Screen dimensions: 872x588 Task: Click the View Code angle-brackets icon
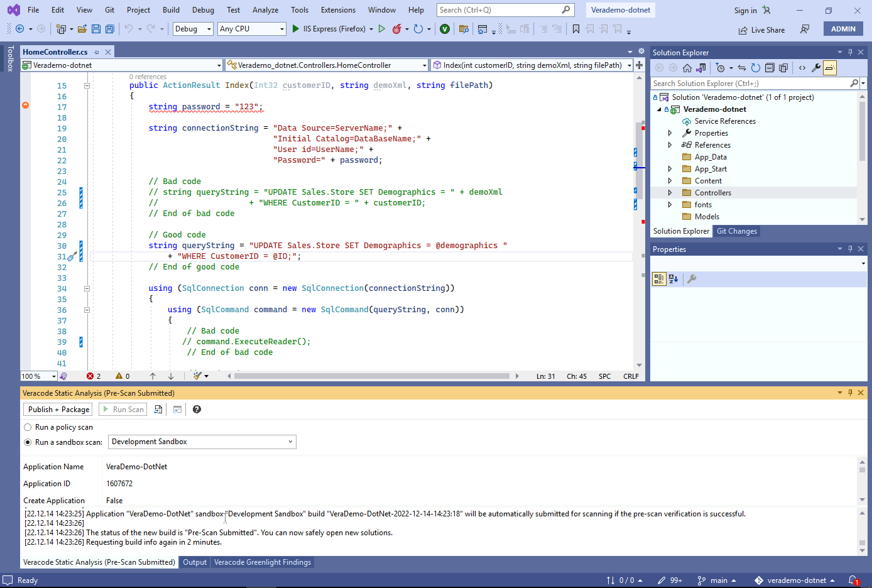pyautogui.click(x=802, y=68)
